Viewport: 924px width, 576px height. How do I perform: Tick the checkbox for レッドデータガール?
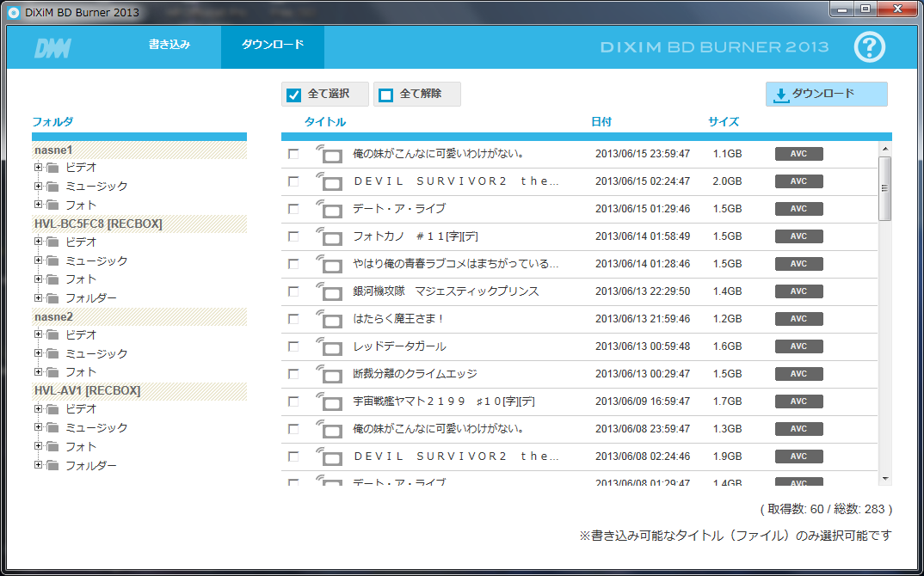point(293,346)
